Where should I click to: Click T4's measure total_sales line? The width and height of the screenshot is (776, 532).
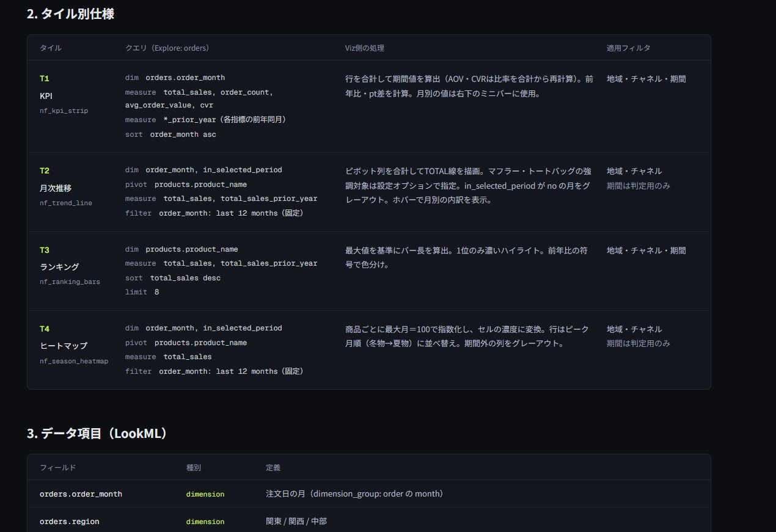pos(169,357)
